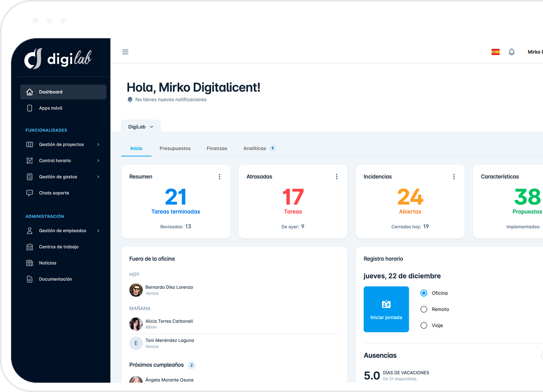Select the Remoto radio option
Image resolution: width=543 pixels, height=392 pixels.
click(x=424, y=309)
